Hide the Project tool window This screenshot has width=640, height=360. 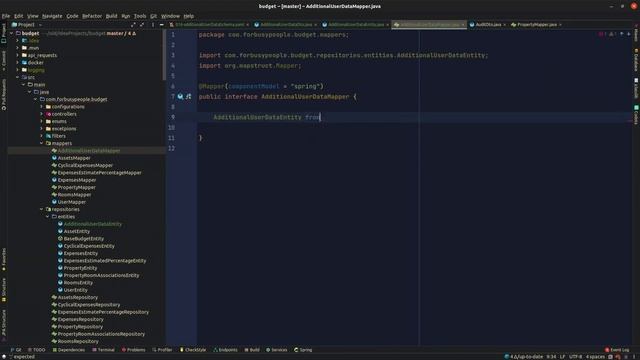(x=162, y=25)
